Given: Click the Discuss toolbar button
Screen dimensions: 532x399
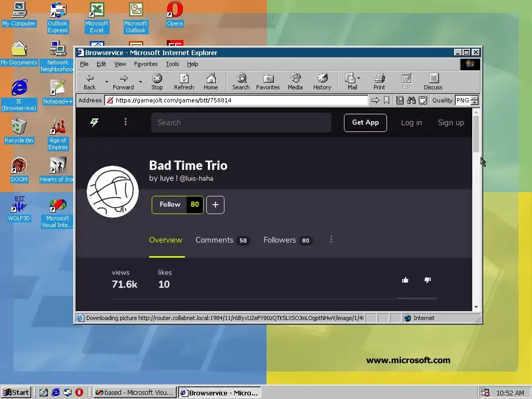Looking at the screenshot, I should pyautogui.click(x=433, y=82).
